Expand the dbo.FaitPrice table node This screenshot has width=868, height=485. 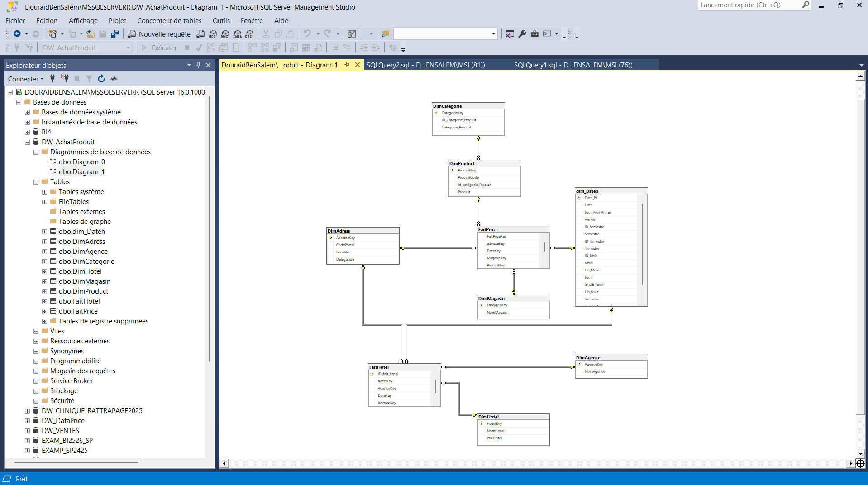pos(44,311)
